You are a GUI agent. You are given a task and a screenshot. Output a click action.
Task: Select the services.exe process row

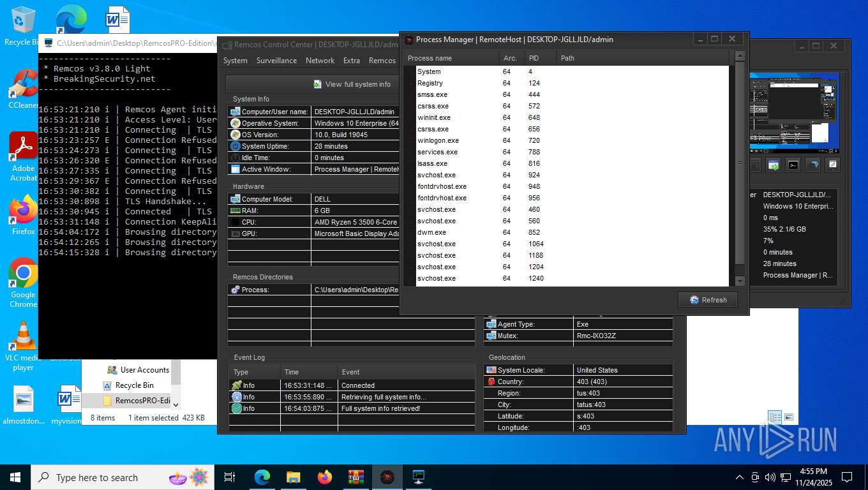point(572,152)
